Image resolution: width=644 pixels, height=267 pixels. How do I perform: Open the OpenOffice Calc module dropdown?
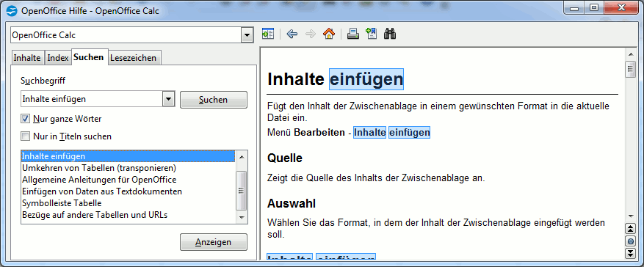pyautogui.click(x=247, y=35)
